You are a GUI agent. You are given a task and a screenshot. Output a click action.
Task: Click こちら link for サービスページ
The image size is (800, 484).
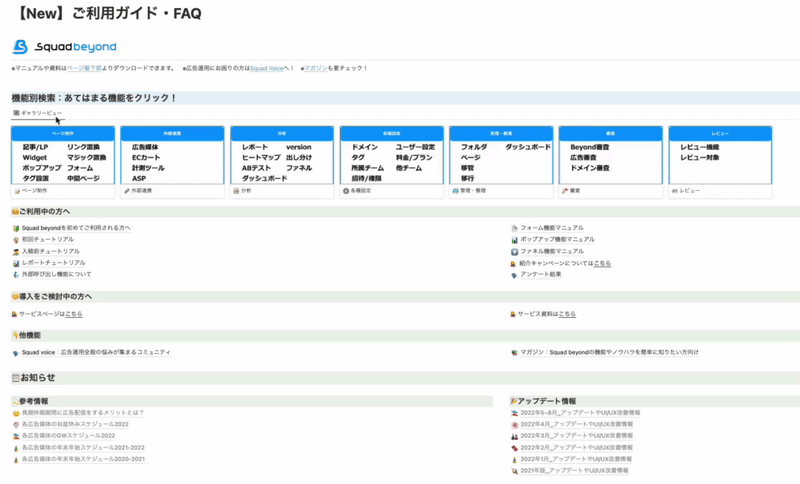tap(74, 315)
